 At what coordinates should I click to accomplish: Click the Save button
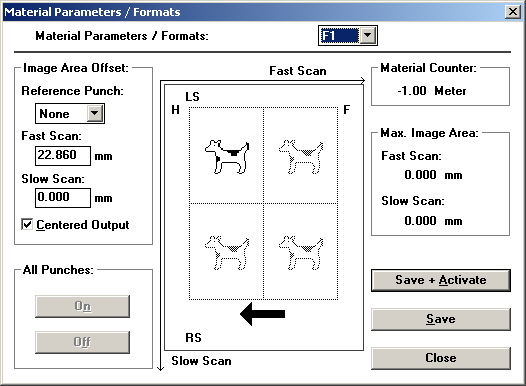click(441, 319)
